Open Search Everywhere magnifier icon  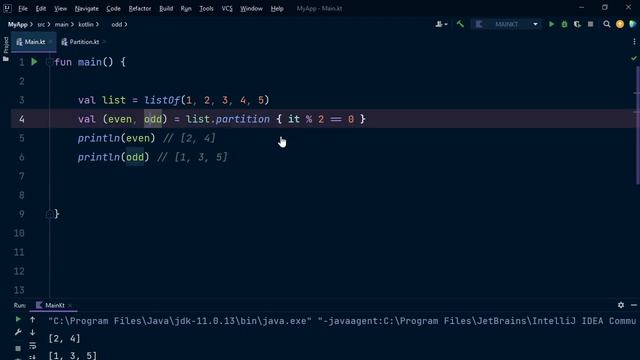(607, 24)
